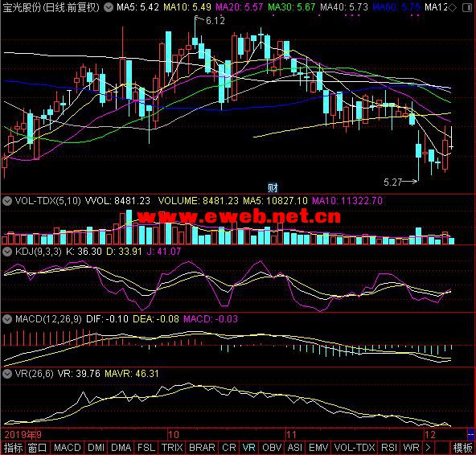The width and height of the screenshot is (476, 455).
Task: Switch to the ASI indicator tab
Action: (x=295, y=448)
